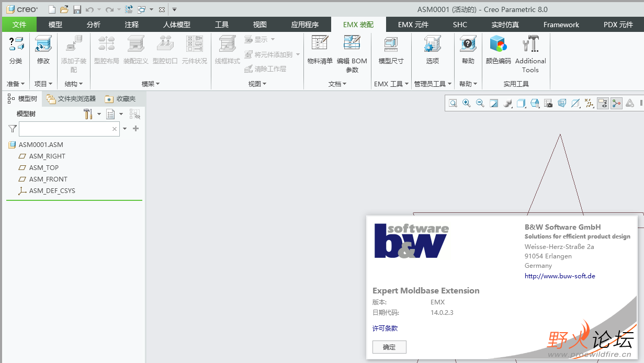Image resolution: width=644 pixels, height=363 pixels.
Task: Click the Save diskette icon
Action: coord(77,9)
